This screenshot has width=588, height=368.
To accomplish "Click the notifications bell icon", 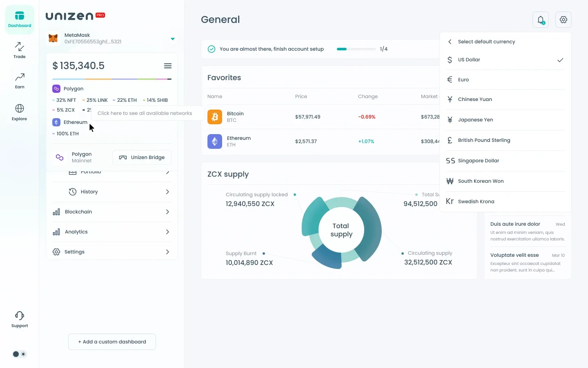I will [541, 20].
